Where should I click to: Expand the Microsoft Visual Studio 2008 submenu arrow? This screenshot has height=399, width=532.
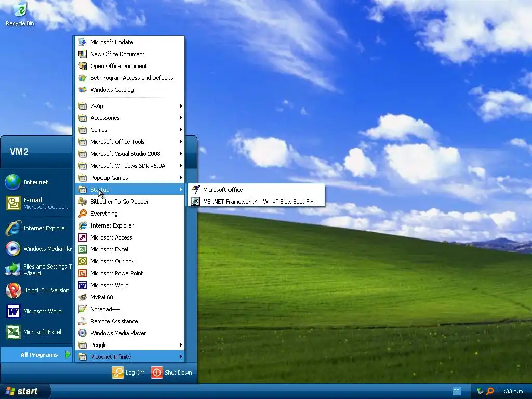click(x=181, y=154)
